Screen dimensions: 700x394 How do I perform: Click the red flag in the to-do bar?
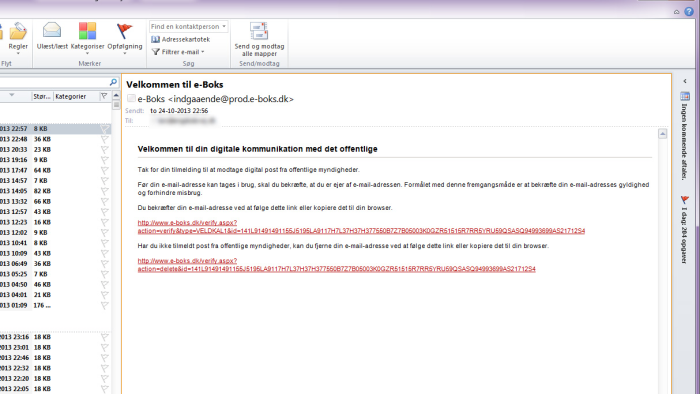click(685, 199)
